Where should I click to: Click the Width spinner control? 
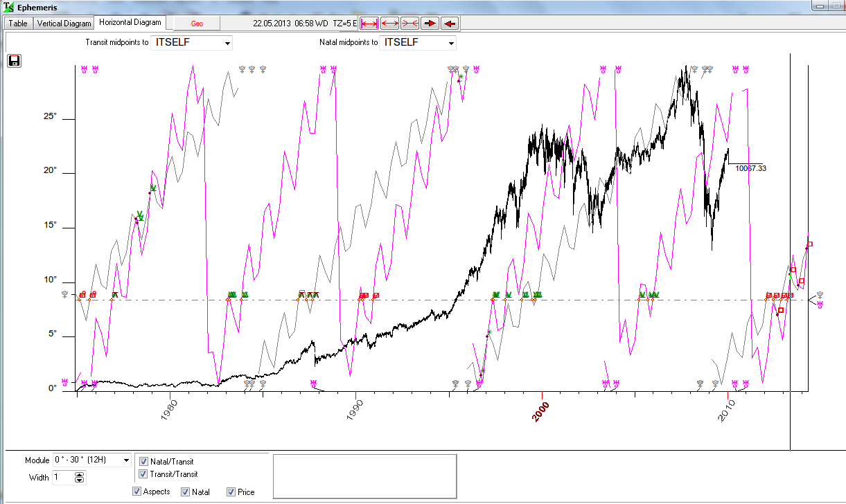(79, 478)
